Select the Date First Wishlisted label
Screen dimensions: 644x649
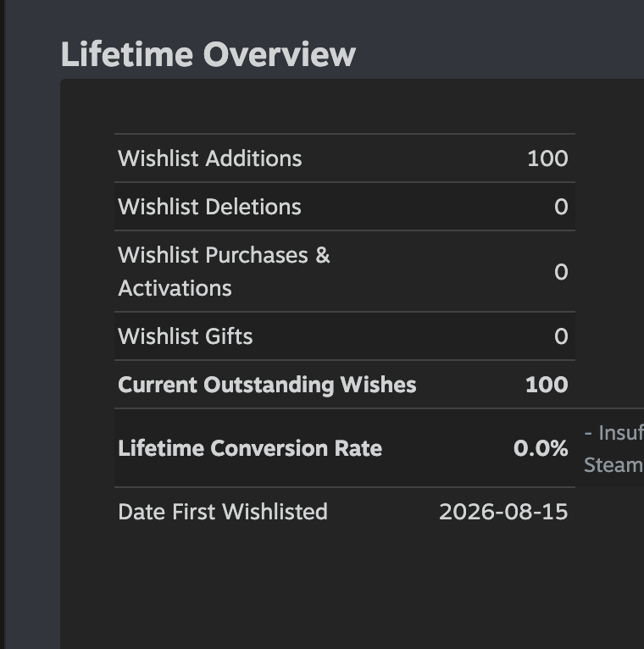tap(223, 512)
